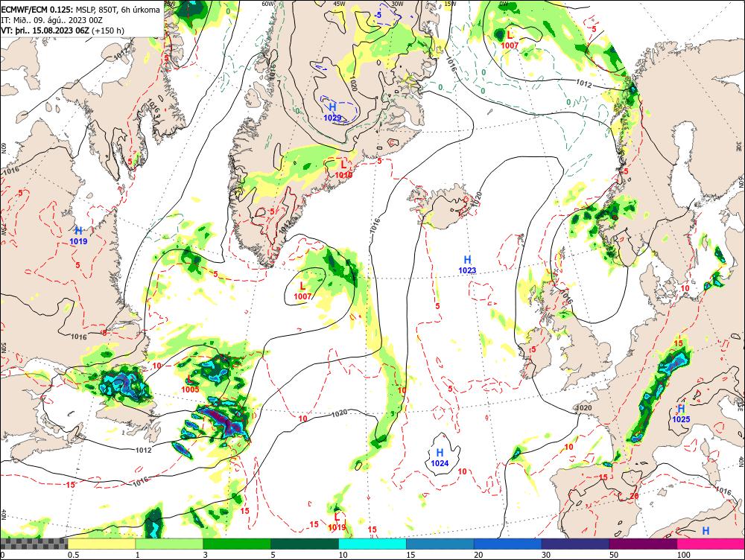Select the pink above-100 legend swatch

711,544
